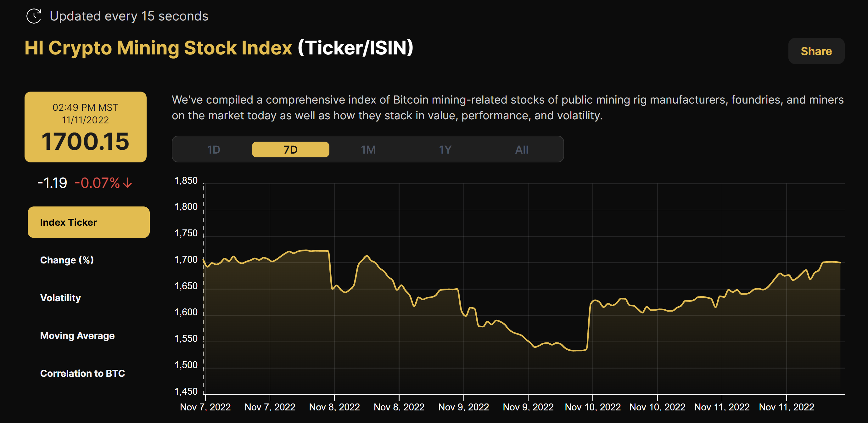Screen dimensions: 868x423
Task: Click the 1,850 y-axis value label
Action: pos(186,180)
